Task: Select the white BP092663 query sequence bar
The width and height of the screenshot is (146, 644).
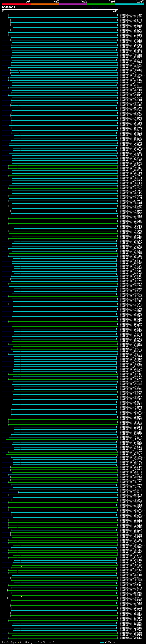Action: [x=60, y=9]
